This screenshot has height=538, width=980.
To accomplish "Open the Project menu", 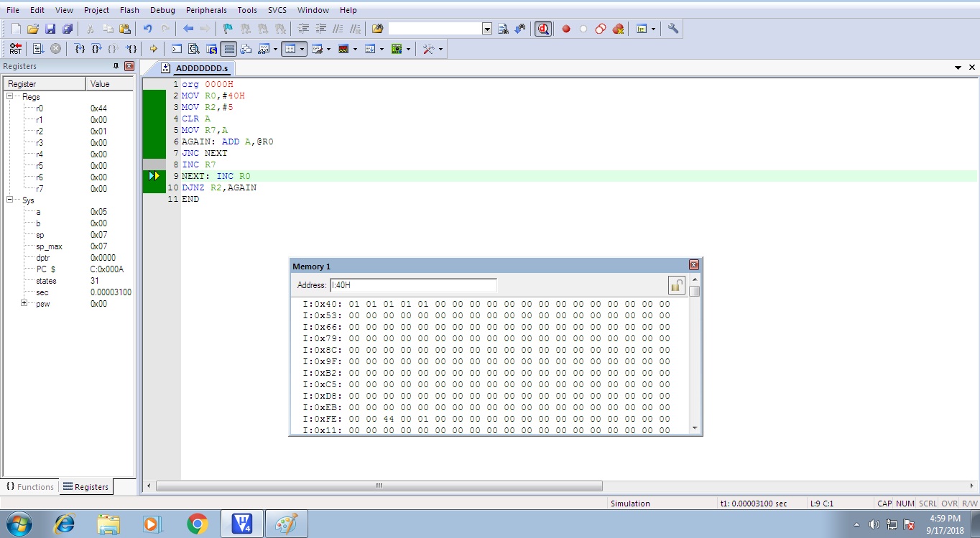I will click(96, 10).
